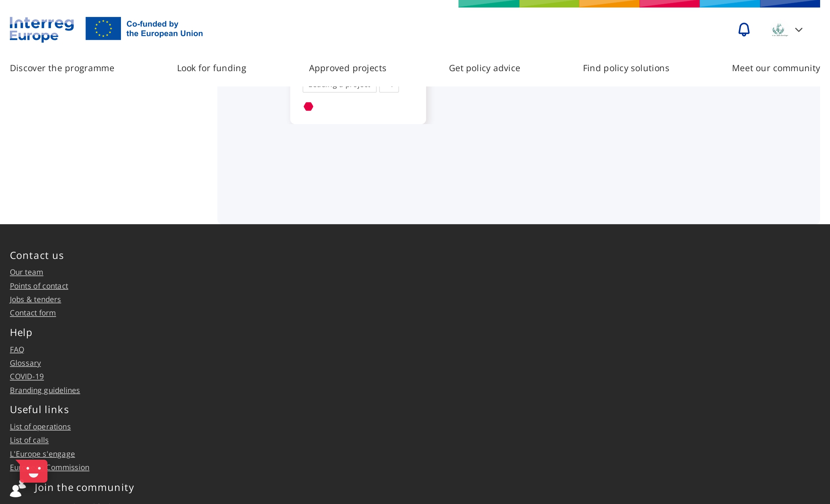
Task: Open Find policy solutions menu
Action: 626,68
